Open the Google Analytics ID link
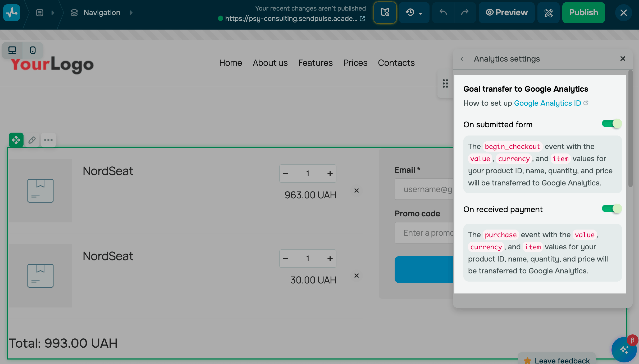The width and height of the screenshot is (639, 364). (x=547, y=103)
